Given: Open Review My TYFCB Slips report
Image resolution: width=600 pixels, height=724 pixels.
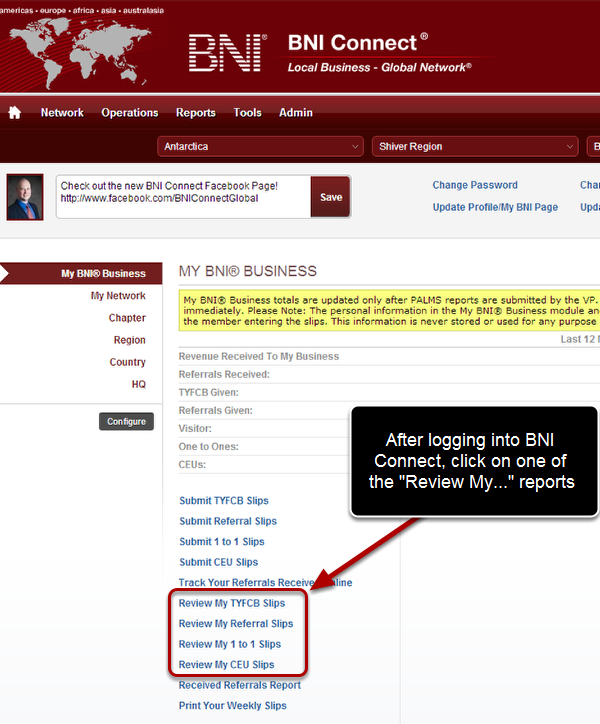Looking at the screenshot, I should pyautogui.click(x=232, y=603).
